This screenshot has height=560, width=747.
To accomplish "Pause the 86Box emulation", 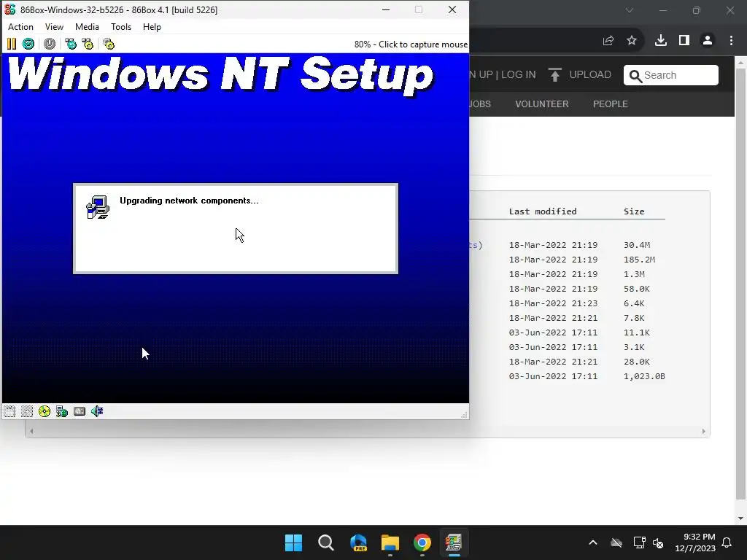I will coord(12,44).
